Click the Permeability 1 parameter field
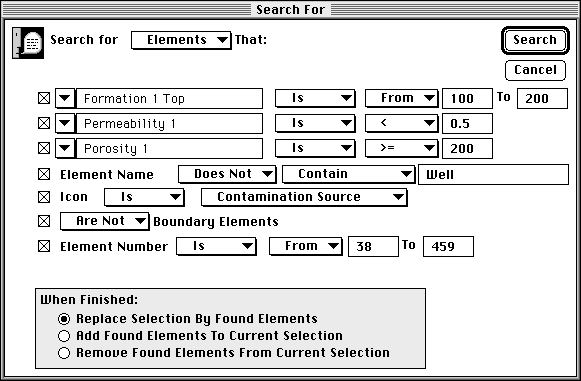Viewport: 581px width, 381px height. pyautogui.click(x=169, y=123)
